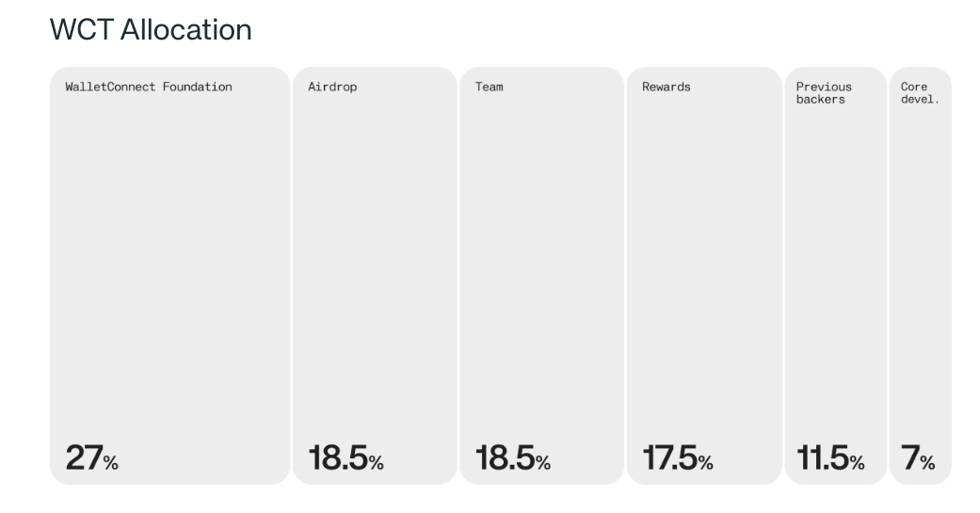
Task: Click the percent sign after 27
Action: click(111, 463)
